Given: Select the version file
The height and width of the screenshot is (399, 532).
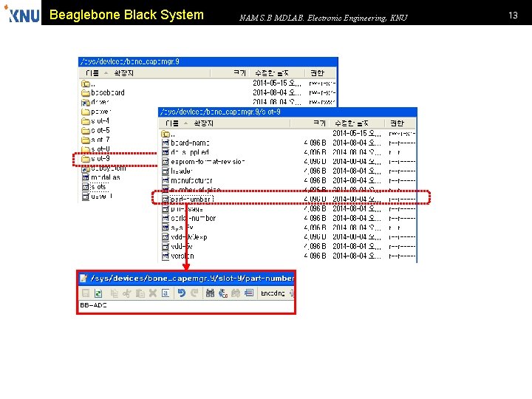Looking at the screenshot, I should 178,256.
